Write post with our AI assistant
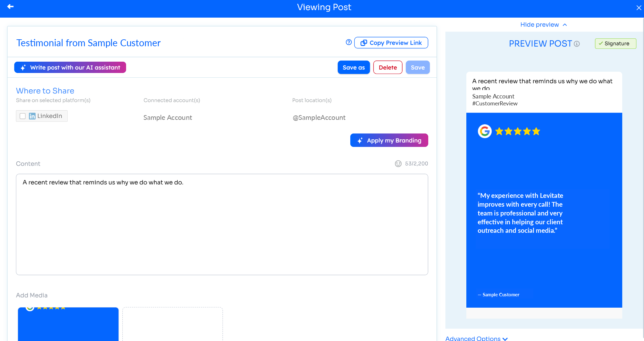The height and width of the screenshot is (341, 644). pyautogui.click(x=70, y=67)
